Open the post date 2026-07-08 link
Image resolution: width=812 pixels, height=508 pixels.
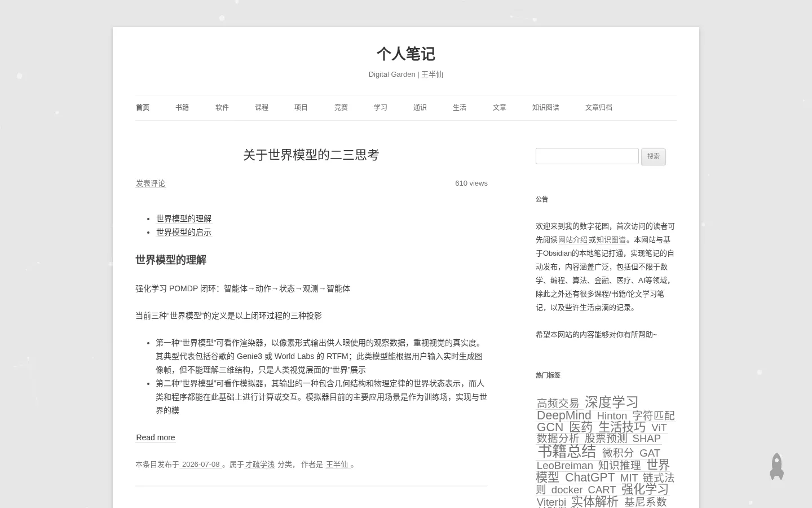[201, 465]
